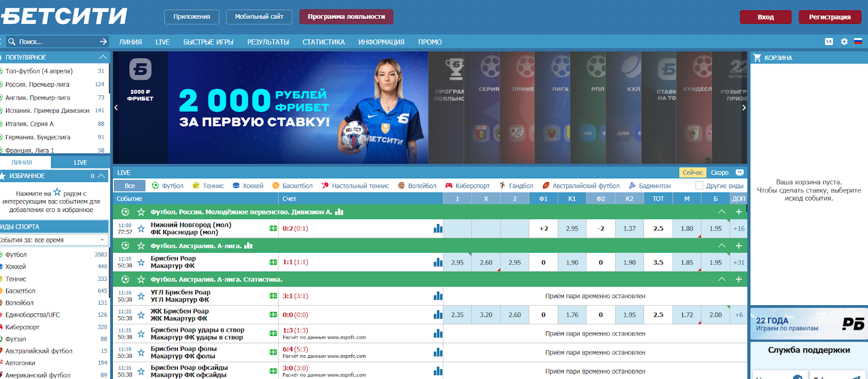Collapse Россия Молодёжное первенство league group
The width and height of the screenshot is (868, 379).
(x=722, y=212)
